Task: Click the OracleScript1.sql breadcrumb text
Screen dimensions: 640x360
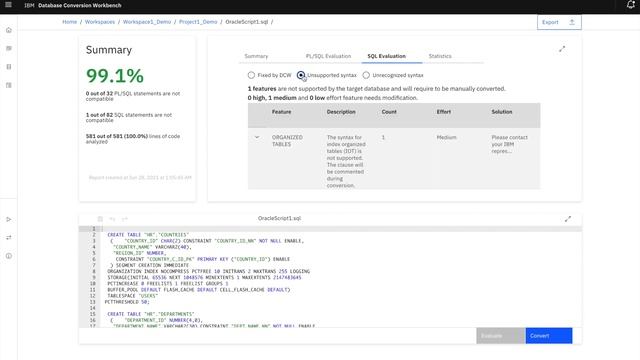Action: click(247, 22)
